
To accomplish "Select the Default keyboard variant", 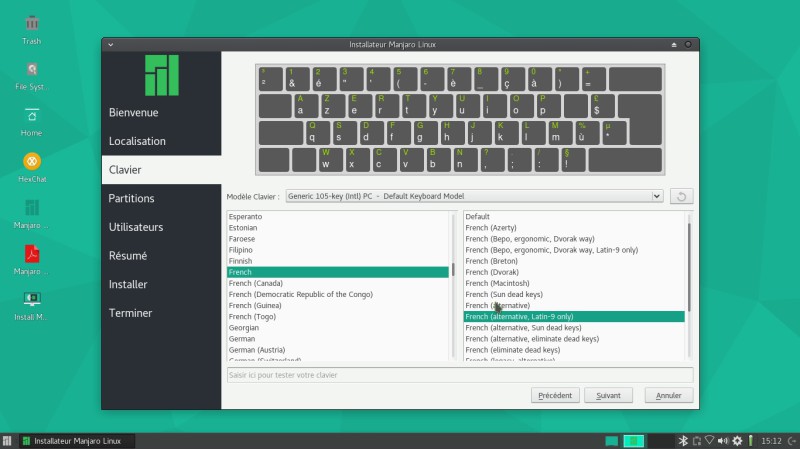I will (x=574, y=217).
